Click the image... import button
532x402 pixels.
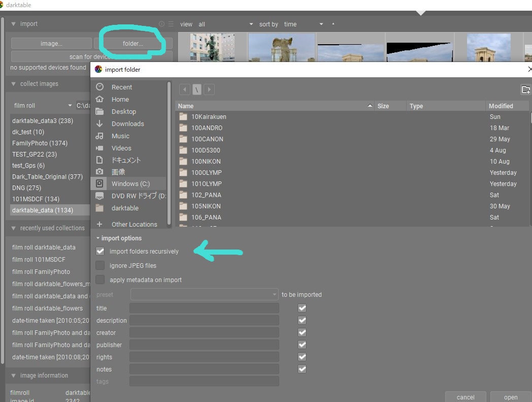(x=51, y=44)
